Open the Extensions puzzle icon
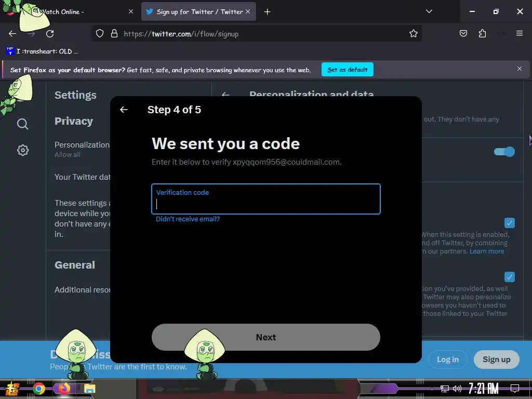Image resolution: width=532 pixels, height=399 pixels. 482,33
